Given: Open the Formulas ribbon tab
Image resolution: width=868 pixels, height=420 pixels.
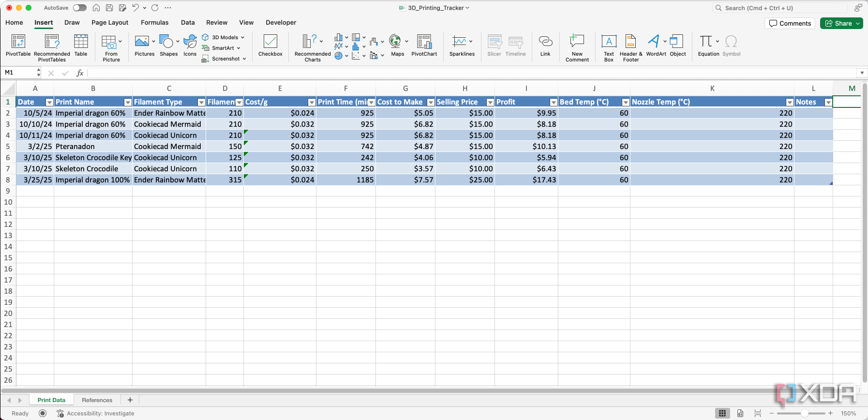Looking at the screenshot, I should 154,22.
